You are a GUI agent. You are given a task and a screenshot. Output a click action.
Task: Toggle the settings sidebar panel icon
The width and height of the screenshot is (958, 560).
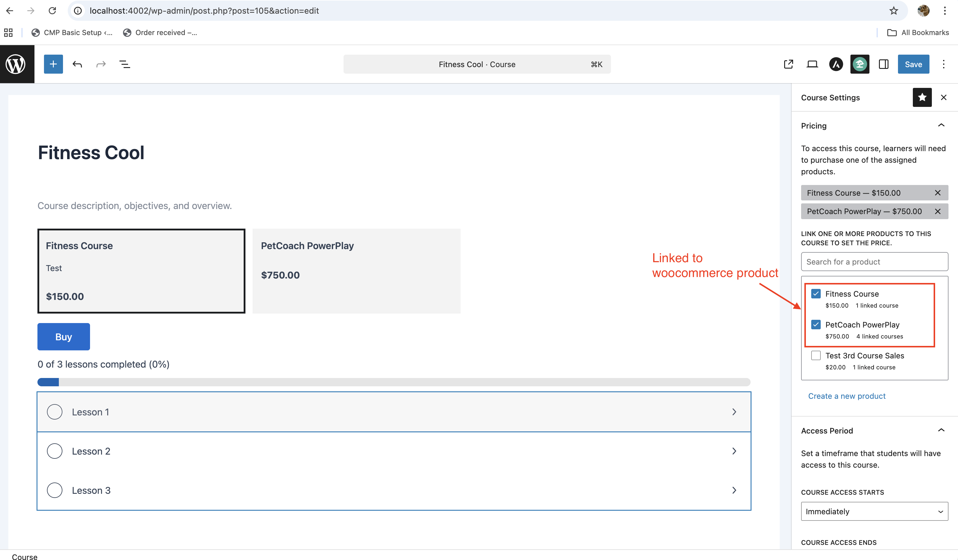883,64
